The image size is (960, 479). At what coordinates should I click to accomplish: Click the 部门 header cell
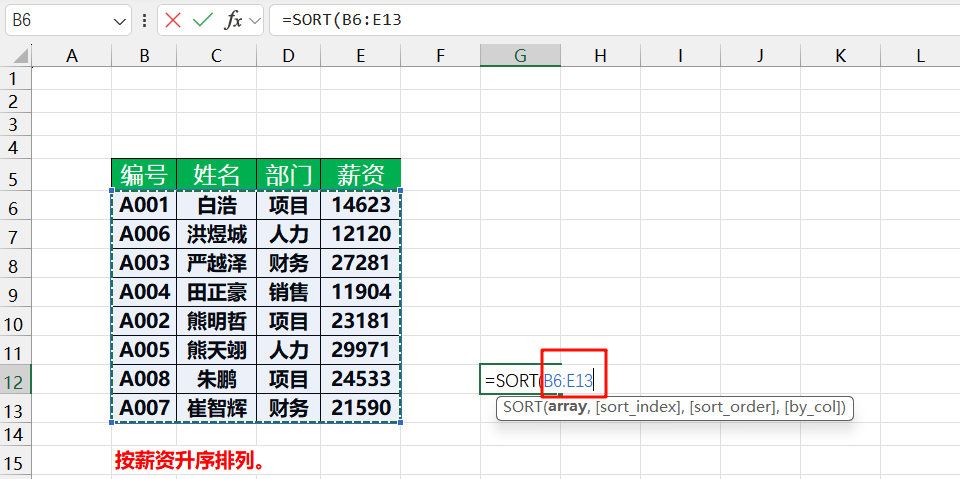288,175
